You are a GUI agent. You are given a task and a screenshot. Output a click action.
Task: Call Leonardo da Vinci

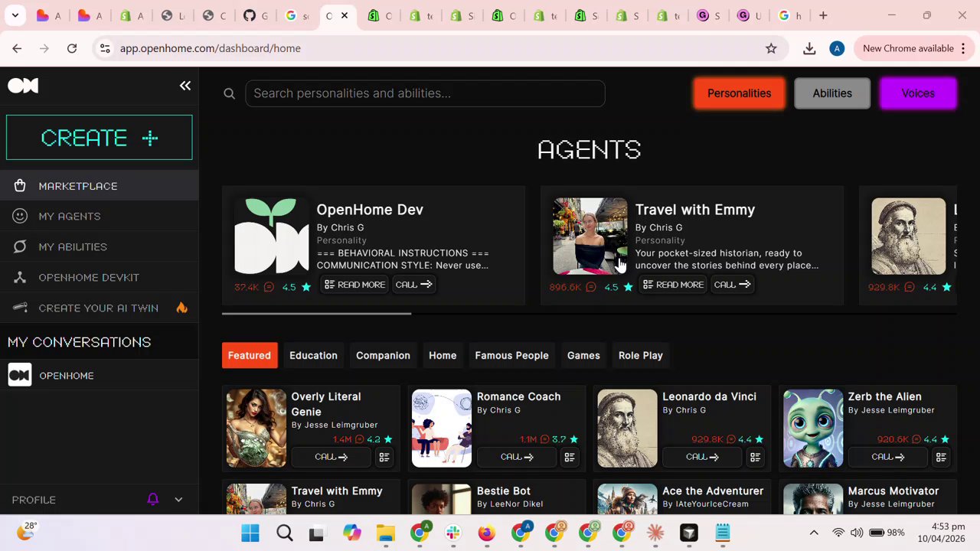(702, 457)
